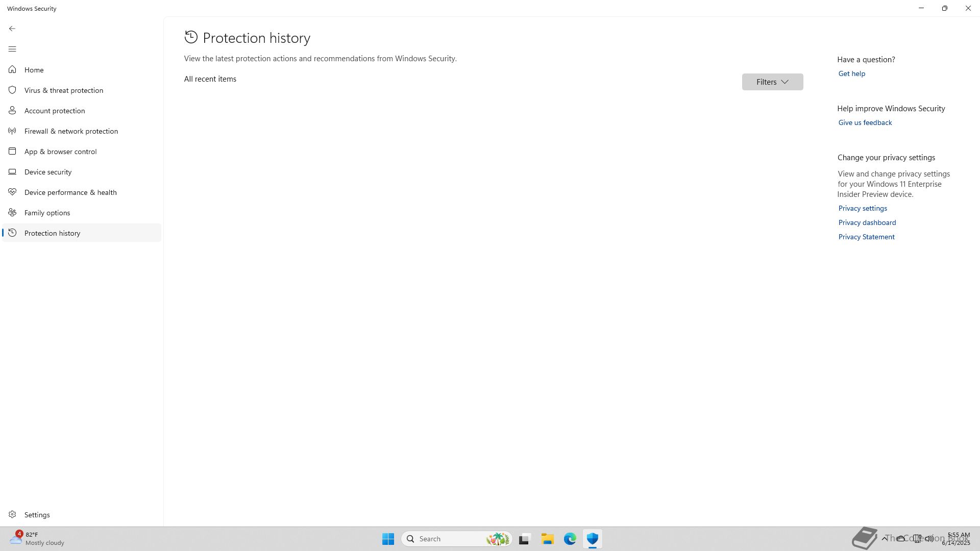Click the Settings gear icon
The width and height of the screenshot is (980, 551).
[x=12, y=514]
